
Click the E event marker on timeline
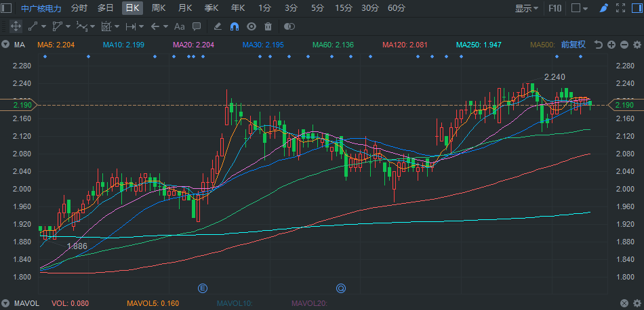pos(202,288)
